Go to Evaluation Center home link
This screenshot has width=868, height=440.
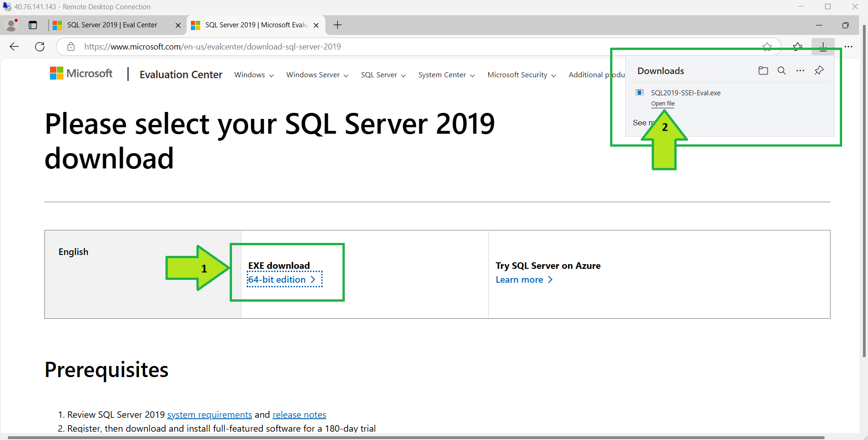point(181,74)
